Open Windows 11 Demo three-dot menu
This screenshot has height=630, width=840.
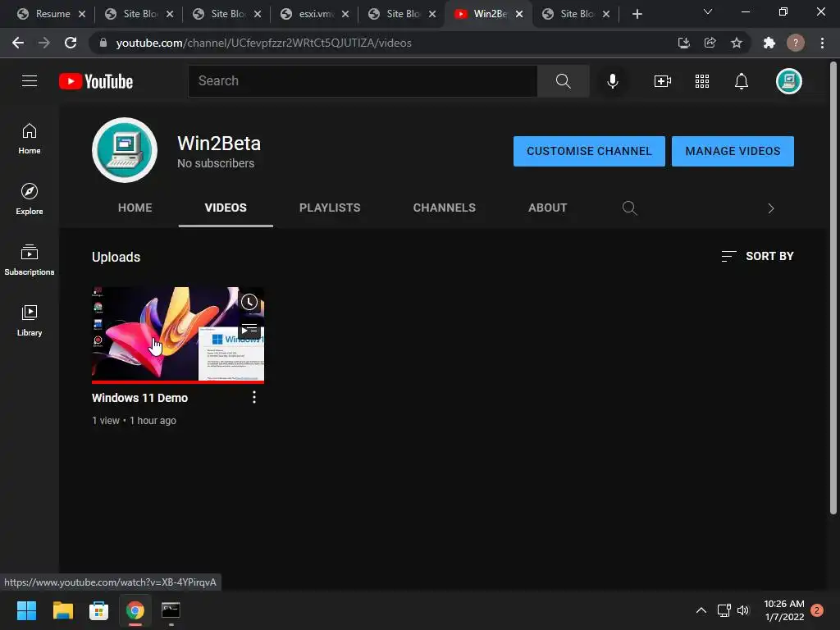tap(254, 398)
